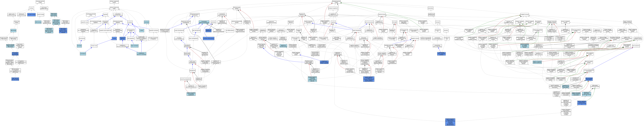Select the 'endomembrane system' node
644x126 pixels.
(x=131, y=30)
